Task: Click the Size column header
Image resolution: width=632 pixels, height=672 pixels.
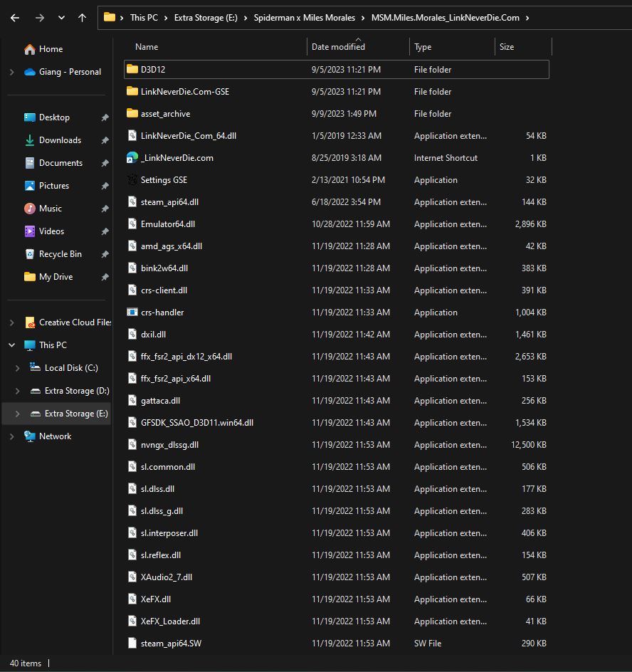Action: tap(507, 47)
